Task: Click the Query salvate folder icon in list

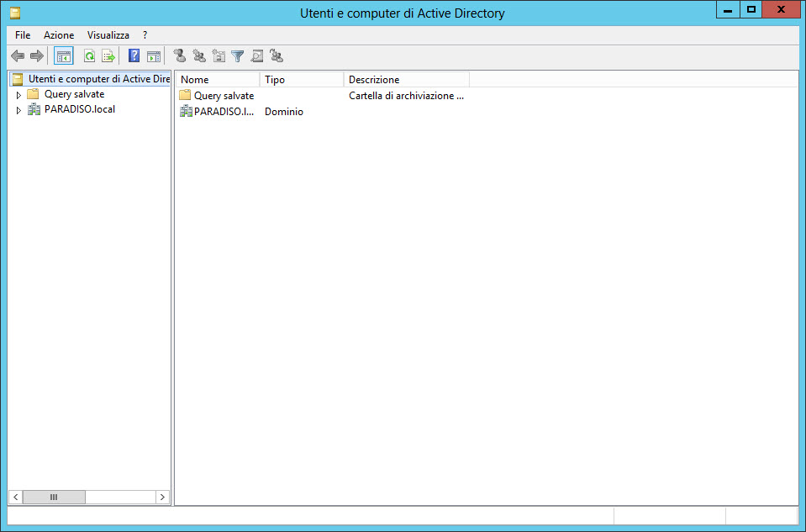Action: [185, 95]
